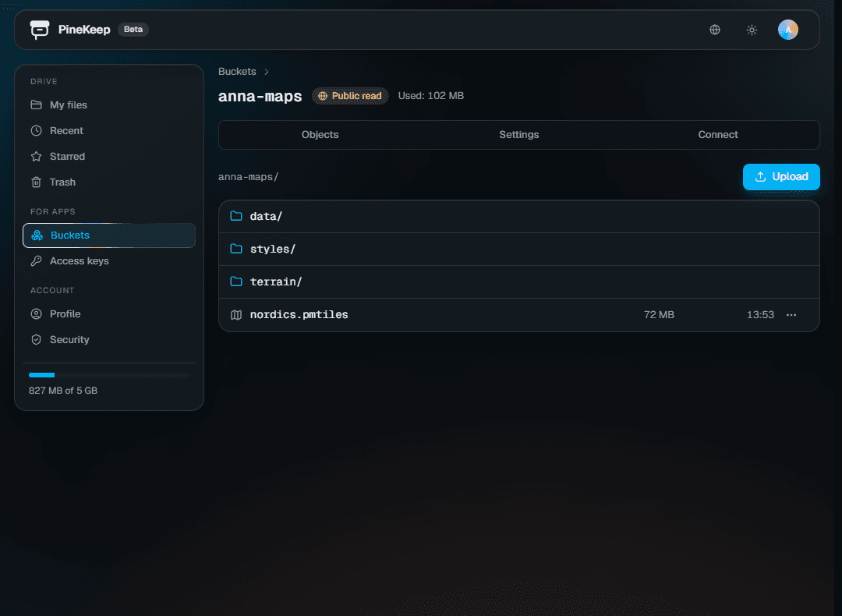Click the Upload button label
Screen dimensions: 842x616
[790, 177]
